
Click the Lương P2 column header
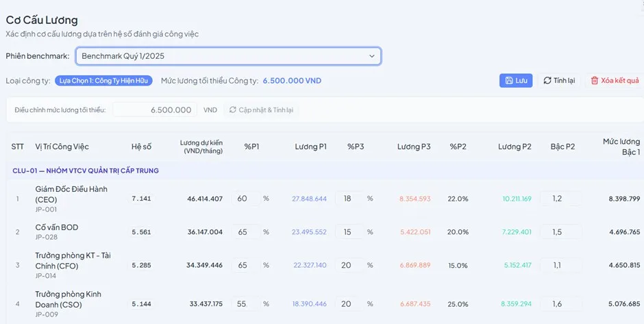(x=515, y=147)
